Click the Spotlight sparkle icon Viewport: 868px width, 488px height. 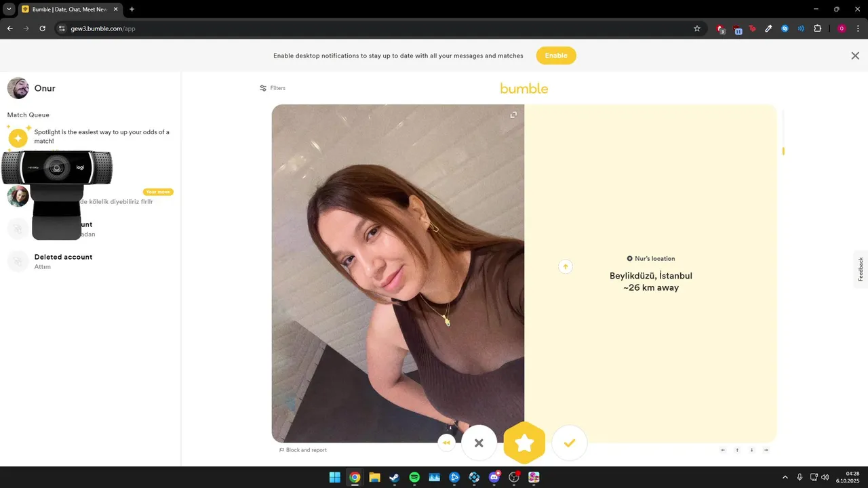pyautogui.click(x=18, y=138)
